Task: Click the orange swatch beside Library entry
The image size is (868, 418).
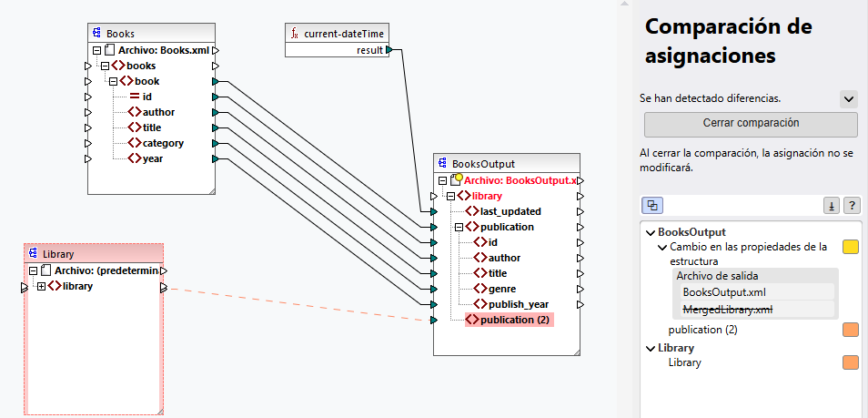Action: [x=851, y=362]
